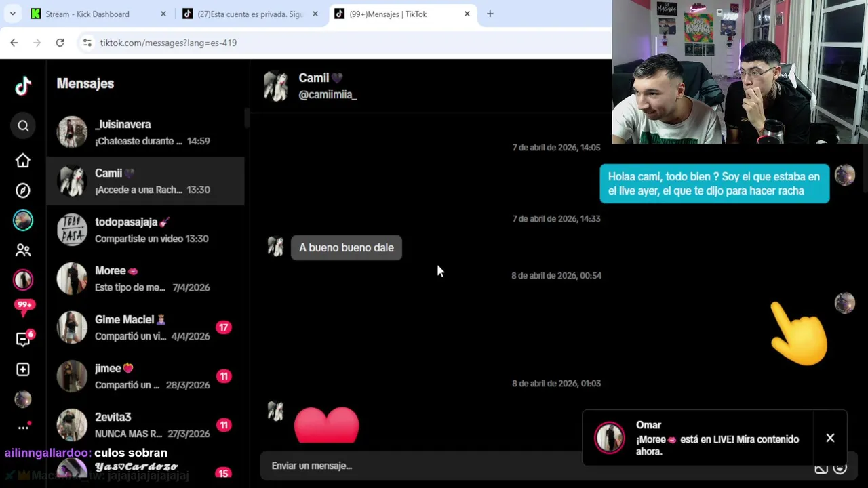The height and width of the screenshot is (488, 868).
Task: Open the _luisinavera conversation
Action: (145, 132)
